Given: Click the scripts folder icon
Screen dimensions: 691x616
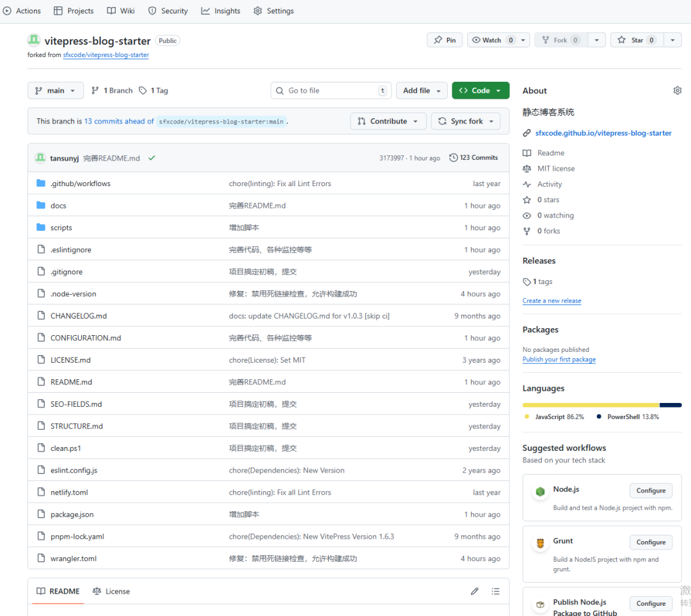Looking at the screenshot, I should pos(41,228).
